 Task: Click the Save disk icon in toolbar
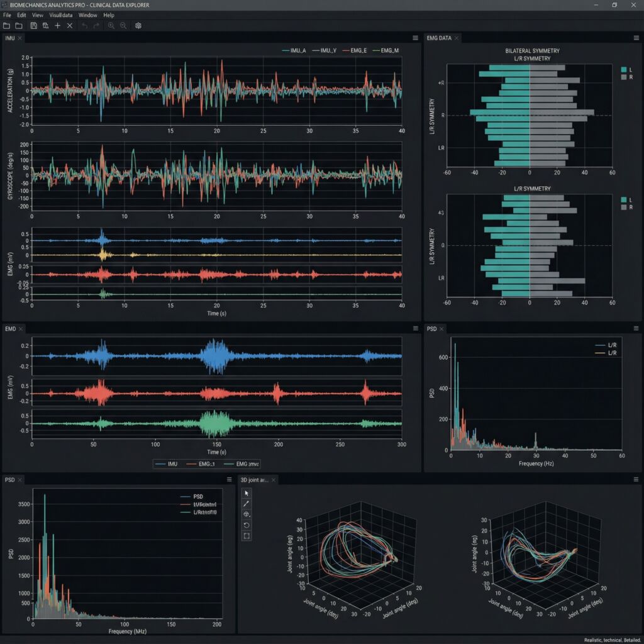pos(33,26)
